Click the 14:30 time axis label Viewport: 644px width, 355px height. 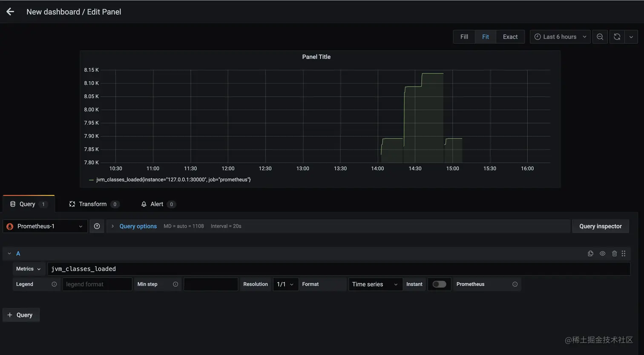click(x=415, y=169)
